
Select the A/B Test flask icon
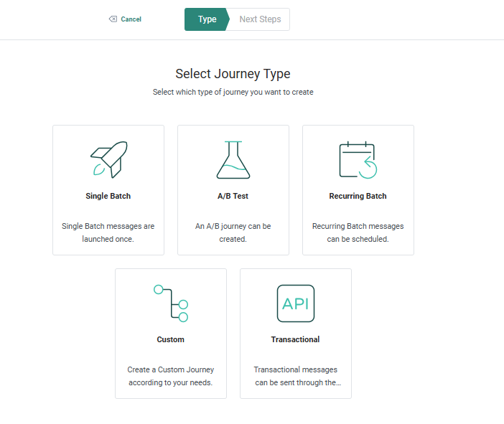point(233,159)
